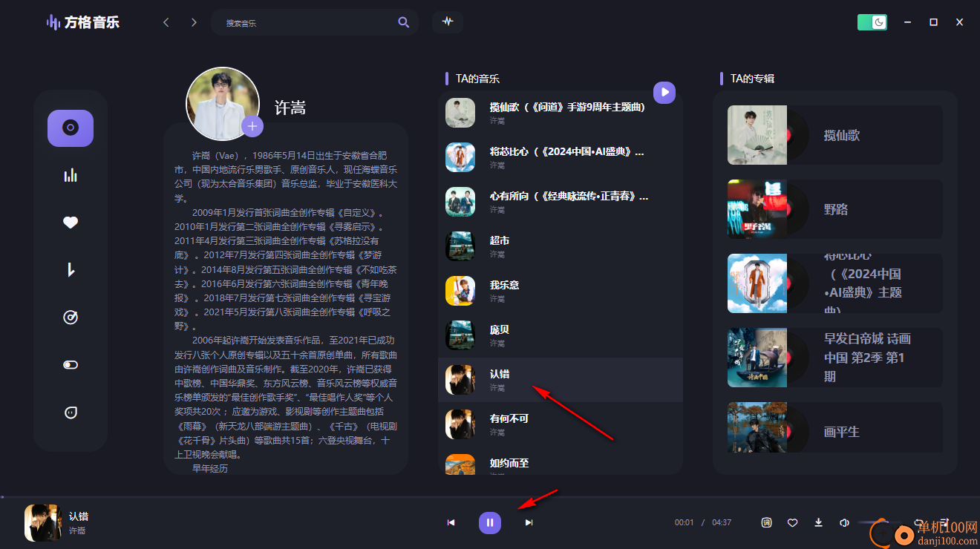This screenshot has width=980, height=549.
Task: Click the TA的音乐 section heading
Action: tap(477, 79)
